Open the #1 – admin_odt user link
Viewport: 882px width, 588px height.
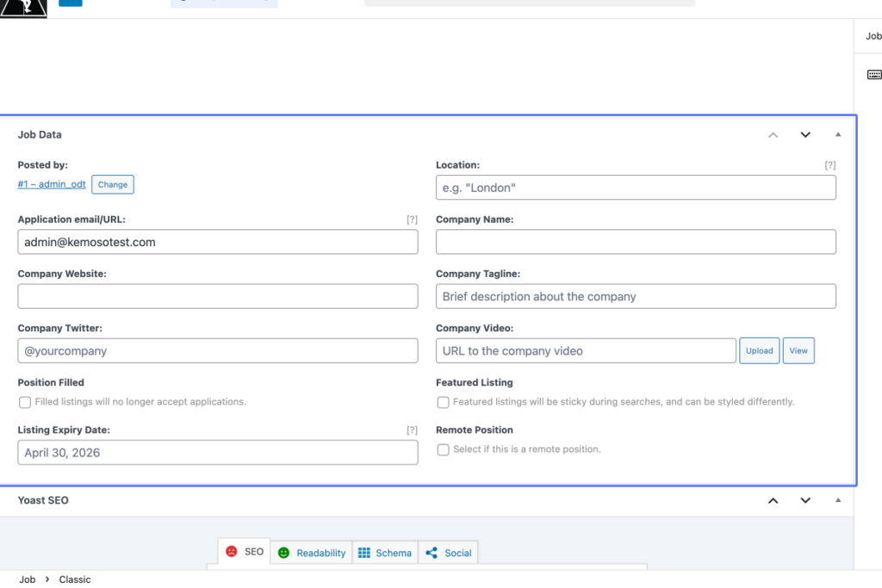click(x=52, y=184)
